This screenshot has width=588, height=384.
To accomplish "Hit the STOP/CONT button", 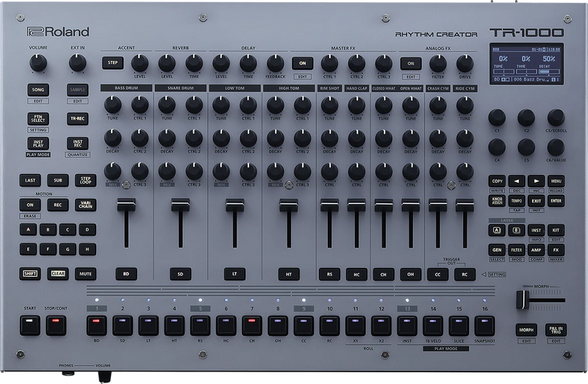I will (56, 325).
